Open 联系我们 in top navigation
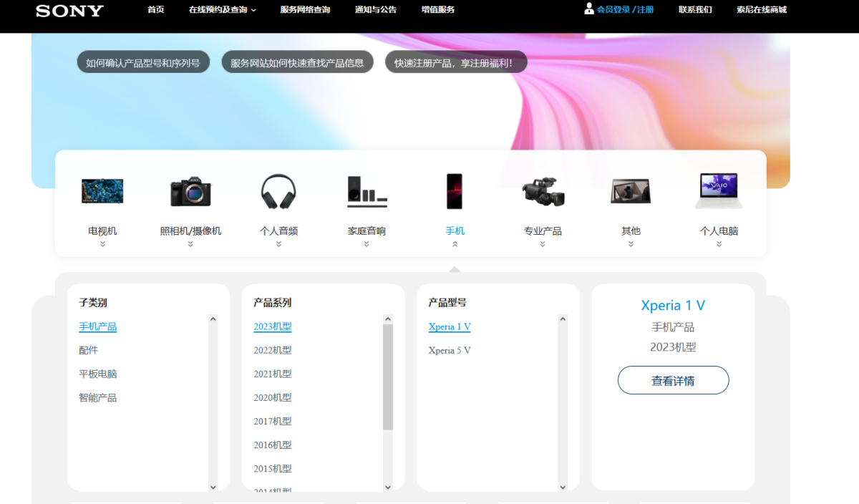Image resolution: width=859 pixels, height=504 pixels. click(695, 10)
